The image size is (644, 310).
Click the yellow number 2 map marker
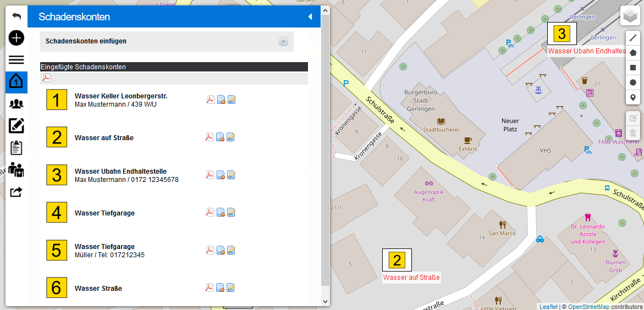(397, 260)
